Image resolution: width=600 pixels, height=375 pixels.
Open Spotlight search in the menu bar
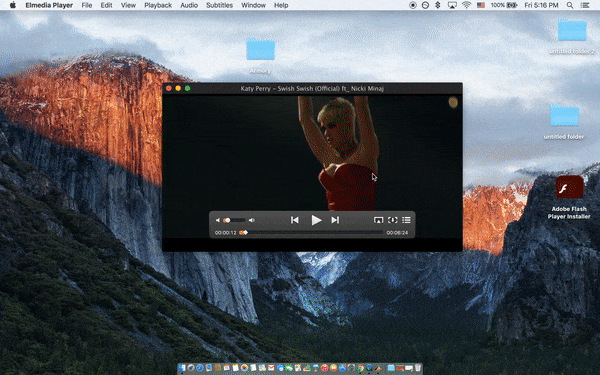[570, 5]
